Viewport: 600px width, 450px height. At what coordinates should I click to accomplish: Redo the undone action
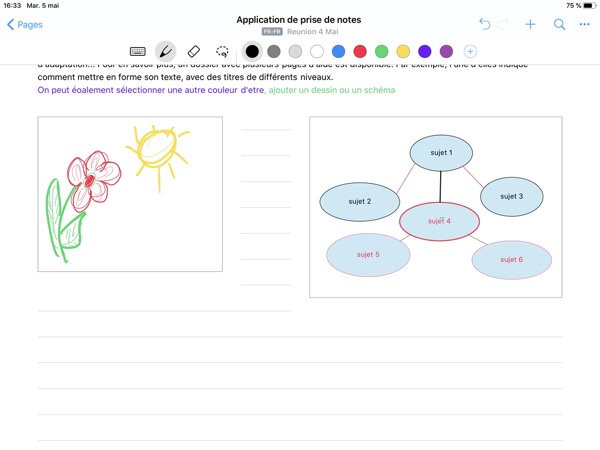506,24
